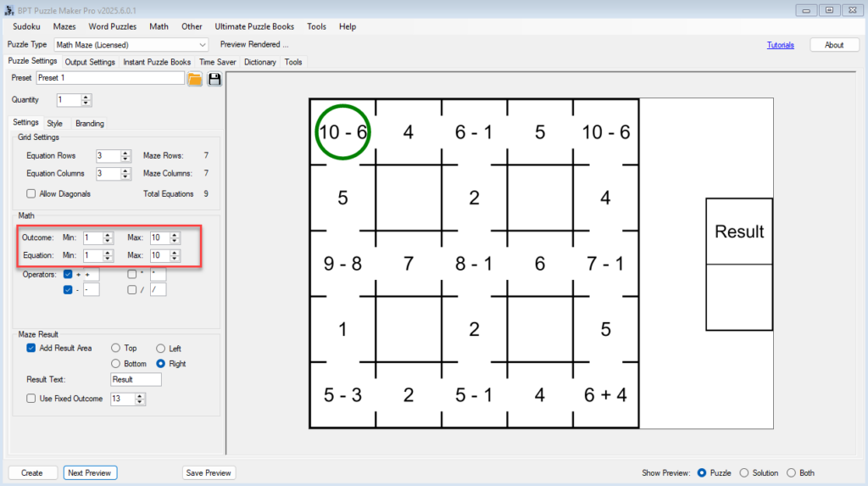Toggle the plus operator checkbox

(x=68, y=274)
